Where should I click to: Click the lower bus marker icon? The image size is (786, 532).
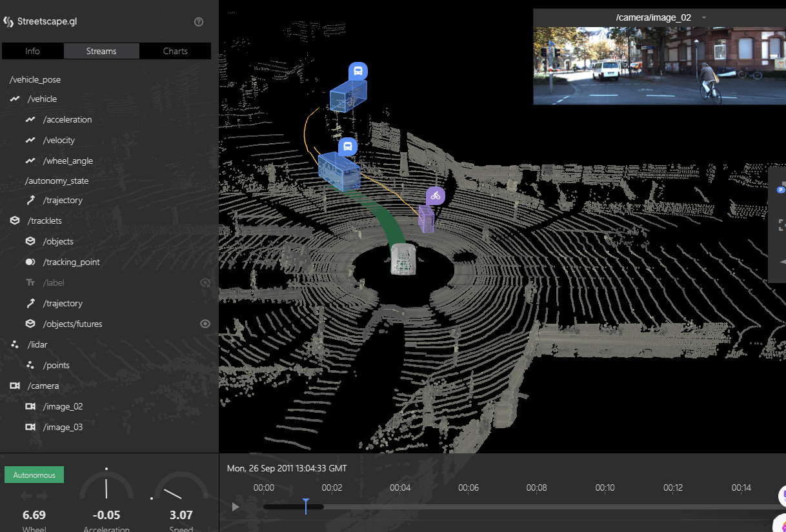pyautogui.click(x=348, y=147)
